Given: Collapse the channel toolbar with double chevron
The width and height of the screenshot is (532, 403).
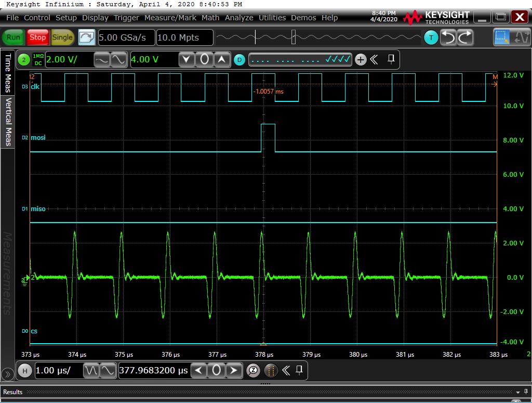Looking at the screenshot, I should click(374, 60).
